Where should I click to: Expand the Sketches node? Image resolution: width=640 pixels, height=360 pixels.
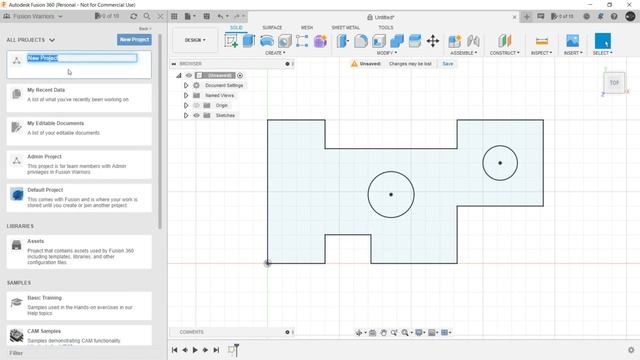click(x=186, y=116)
